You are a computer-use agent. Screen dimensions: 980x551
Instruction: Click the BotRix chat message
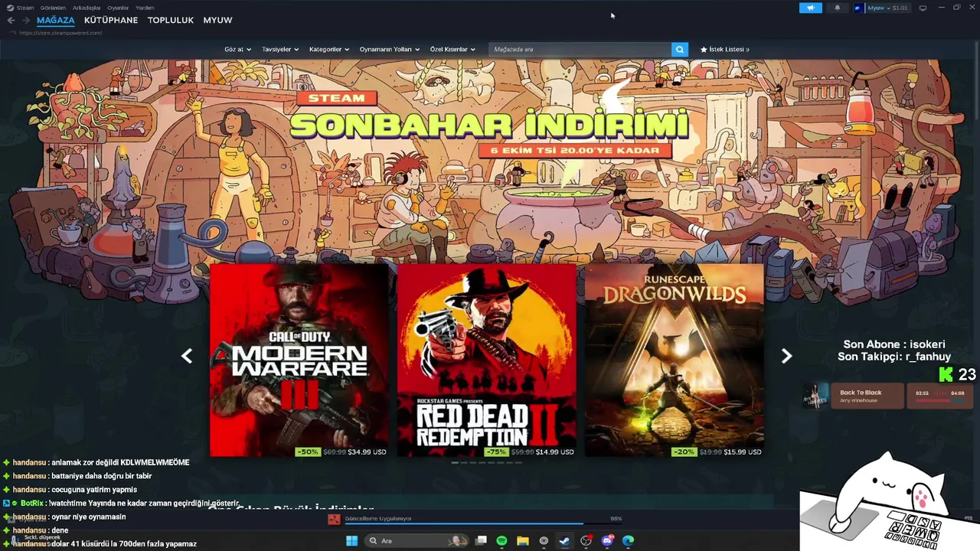[x=120, y=503]
